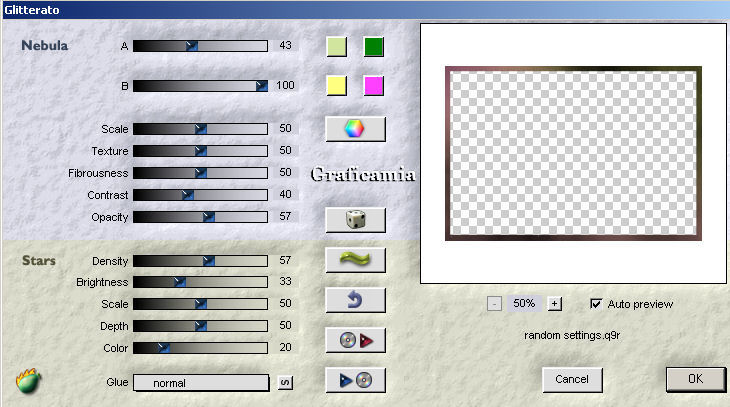The width and height of the screenshot is (730, 407).
Task: Click the Brightness slider handle
Action: [179, 282]
